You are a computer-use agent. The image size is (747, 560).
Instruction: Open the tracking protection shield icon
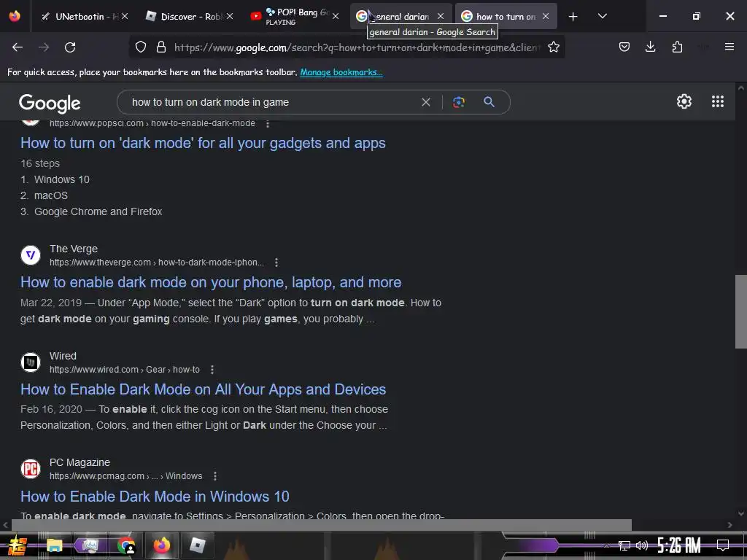tap(141, 47)
